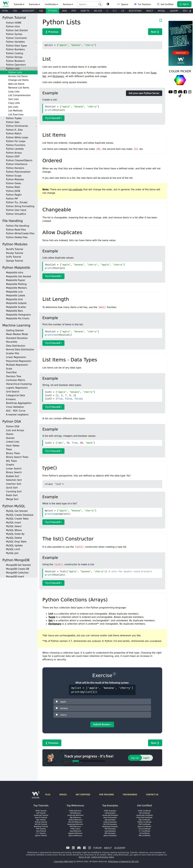Open the Tutorials dropdown
193x868 pixels.
pos(19,4)
